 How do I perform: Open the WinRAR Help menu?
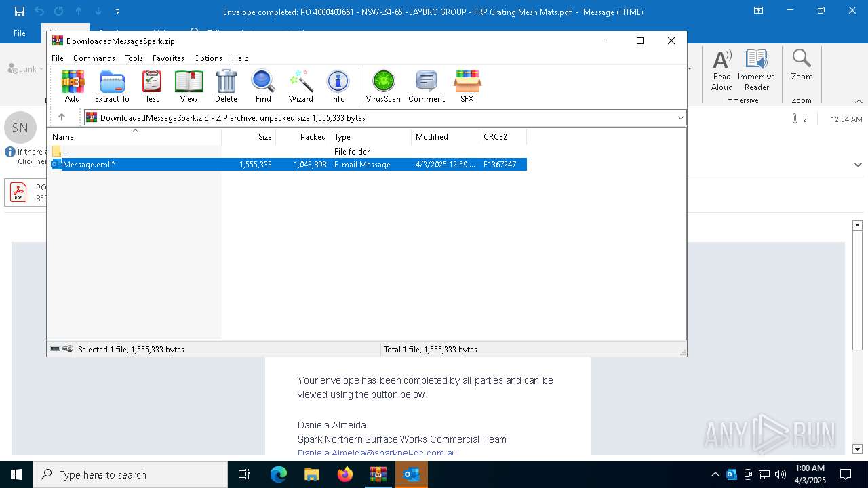point(240,58)
